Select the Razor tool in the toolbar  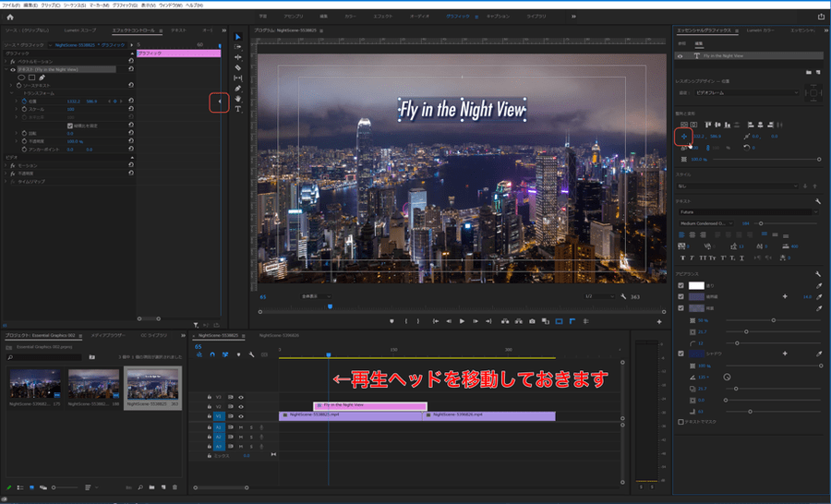pos(237,67)
